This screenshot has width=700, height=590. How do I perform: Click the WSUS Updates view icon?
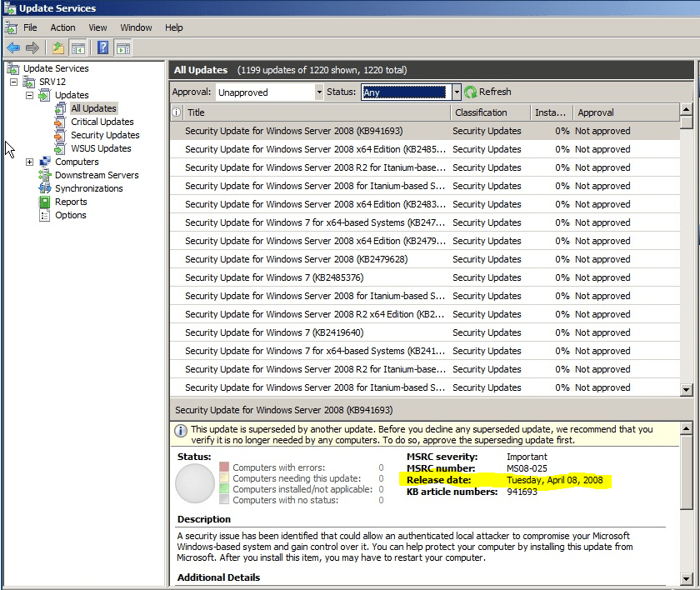[60, 148]
